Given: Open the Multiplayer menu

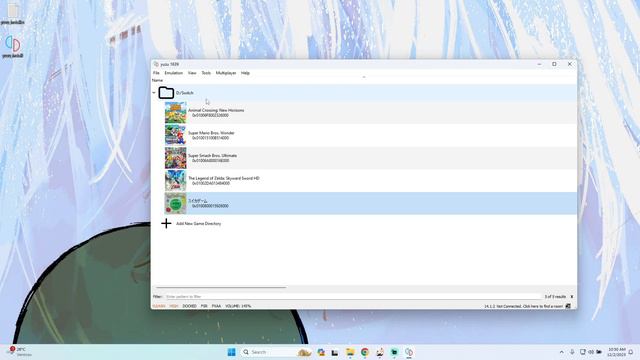Looking at the screenshot, I should point(226,73).
